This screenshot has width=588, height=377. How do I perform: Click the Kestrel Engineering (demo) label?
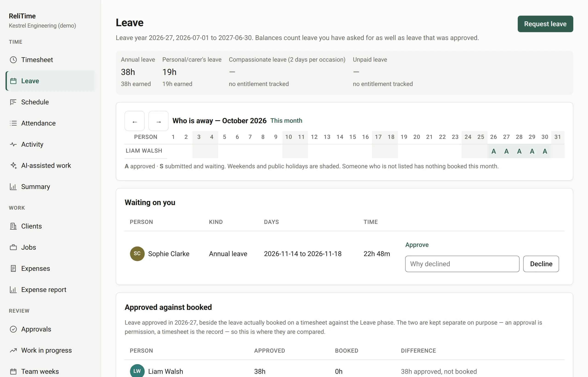pos(42,26)
